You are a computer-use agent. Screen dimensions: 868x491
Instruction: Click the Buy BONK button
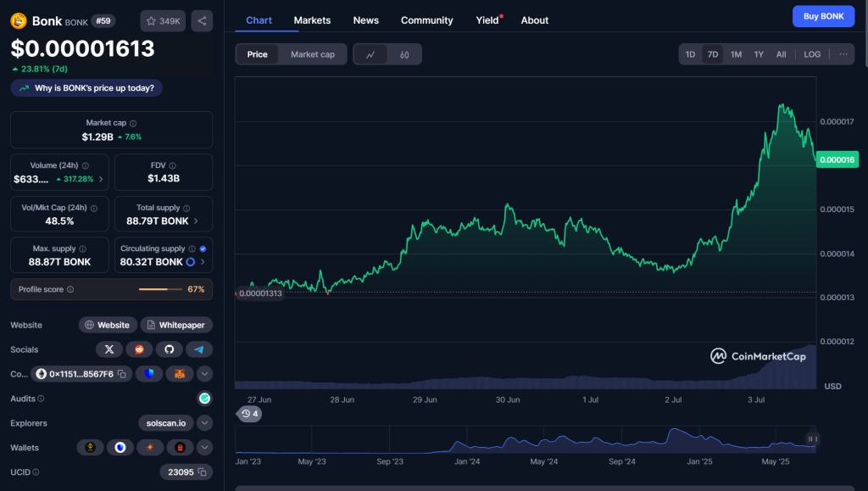823,17
